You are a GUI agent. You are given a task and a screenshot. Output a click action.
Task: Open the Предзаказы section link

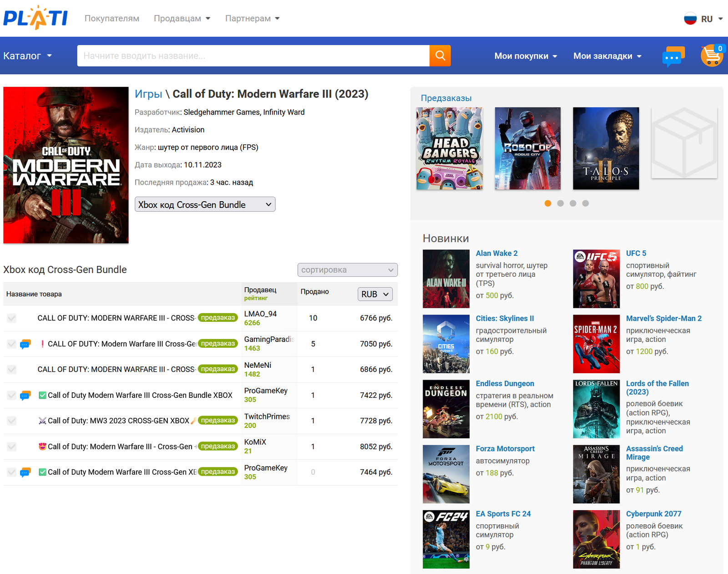[x=446, y=98]
